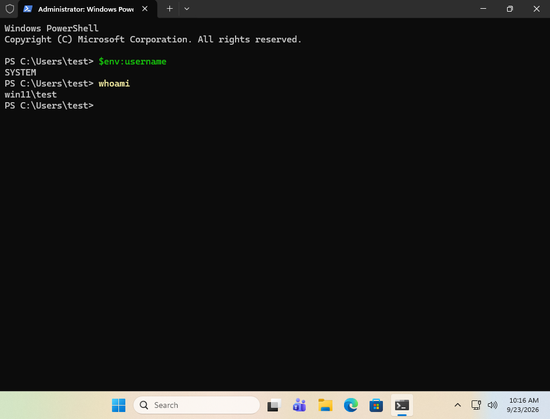Screen dimensions: 550x419
Task: Click the Terminal icon in taskbar
Action: [x=402, y=405]
